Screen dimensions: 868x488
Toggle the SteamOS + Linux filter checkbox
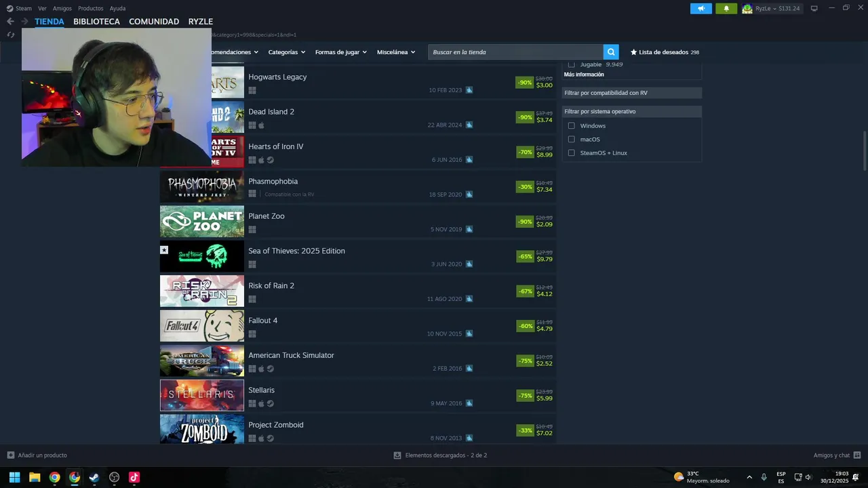(571, 153)
